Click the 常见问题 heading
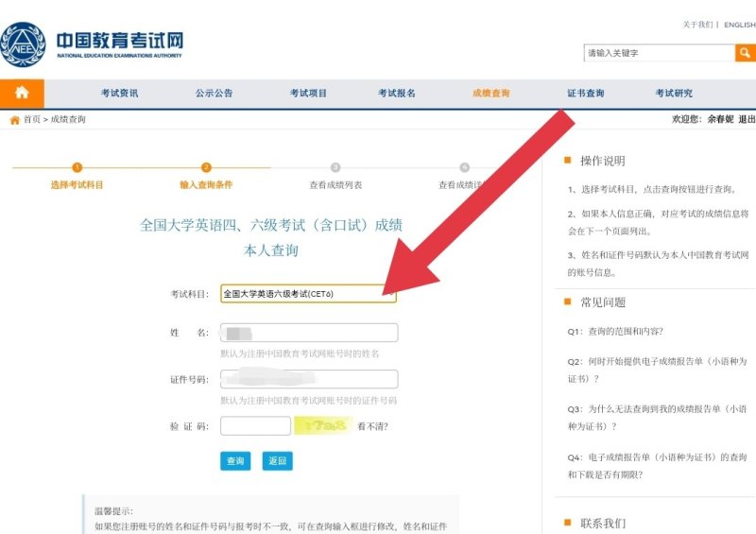 coord(603,302)
